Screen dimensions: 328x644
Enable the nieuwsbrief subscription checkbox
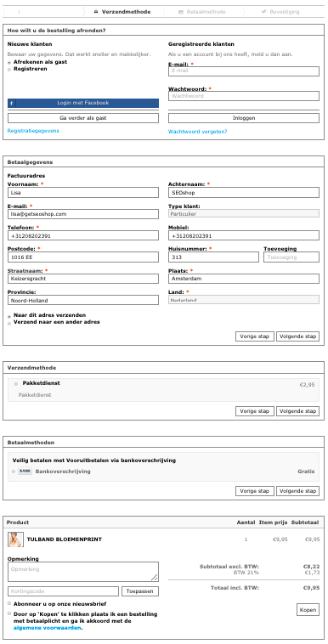click(9, 604)
